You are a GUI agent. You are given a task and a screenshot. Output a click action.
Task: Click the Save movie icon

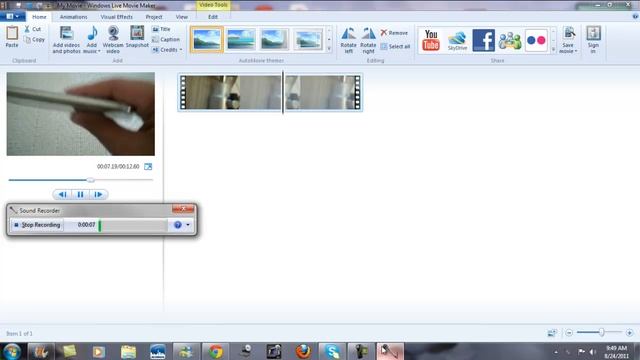[569, 34]
